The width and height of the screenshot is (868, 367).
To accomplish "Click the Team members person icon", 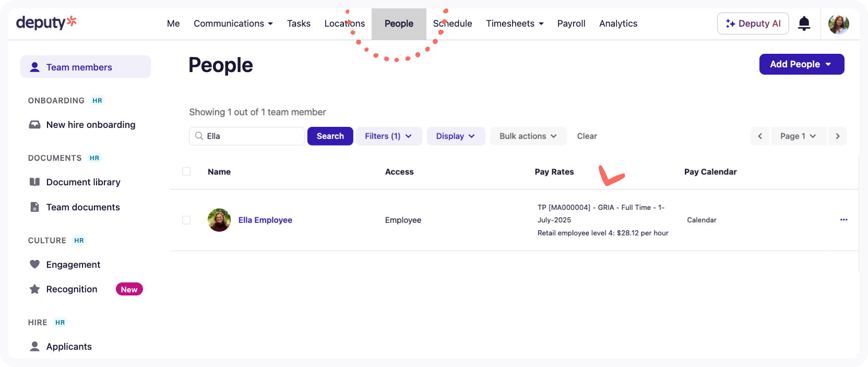I will tap(35, 67).
